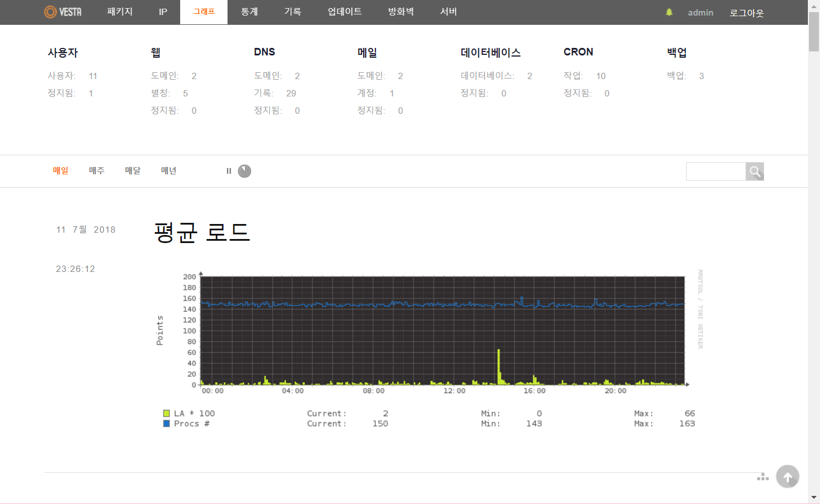This screenshot has width=820, height=504.
Task: Click the shortcuts dots icon
Action: [x=763, y=477]
